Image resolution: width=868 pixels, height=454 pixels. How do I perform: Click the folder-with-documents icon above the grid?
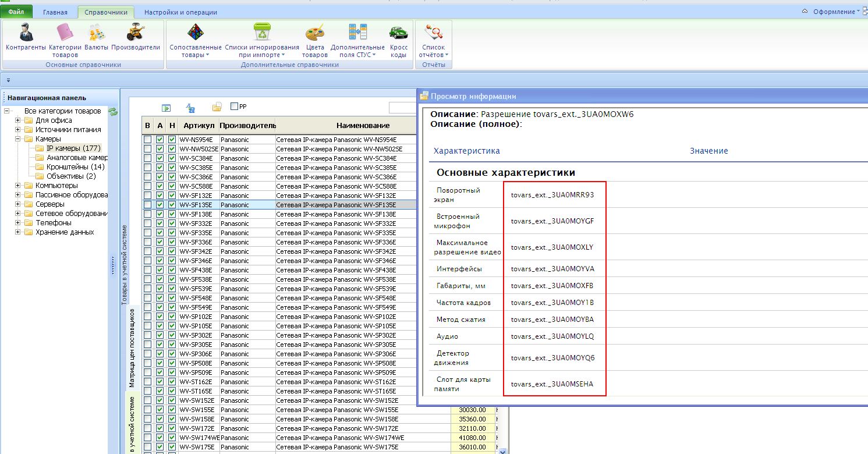click(217, 107)
